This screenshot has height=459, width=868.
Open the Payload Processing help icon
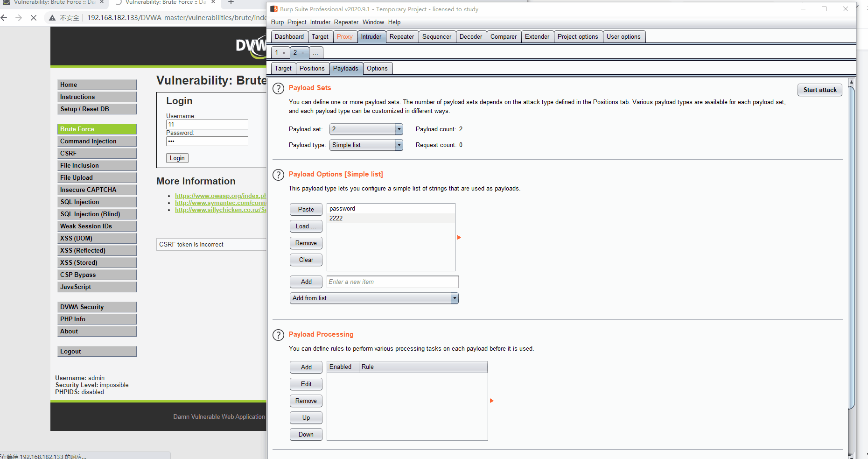[x=278, y=335]
